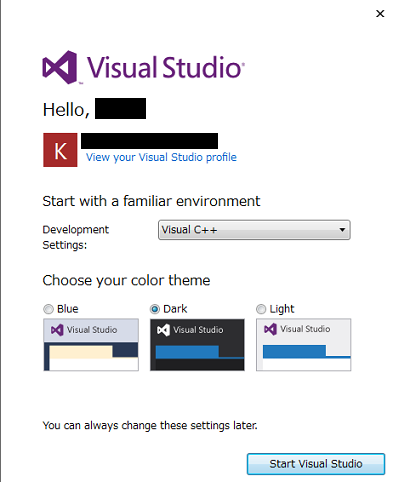393x482 pixels.
Task: Open View your Visual Studio profile link
Action: [161, 157]
